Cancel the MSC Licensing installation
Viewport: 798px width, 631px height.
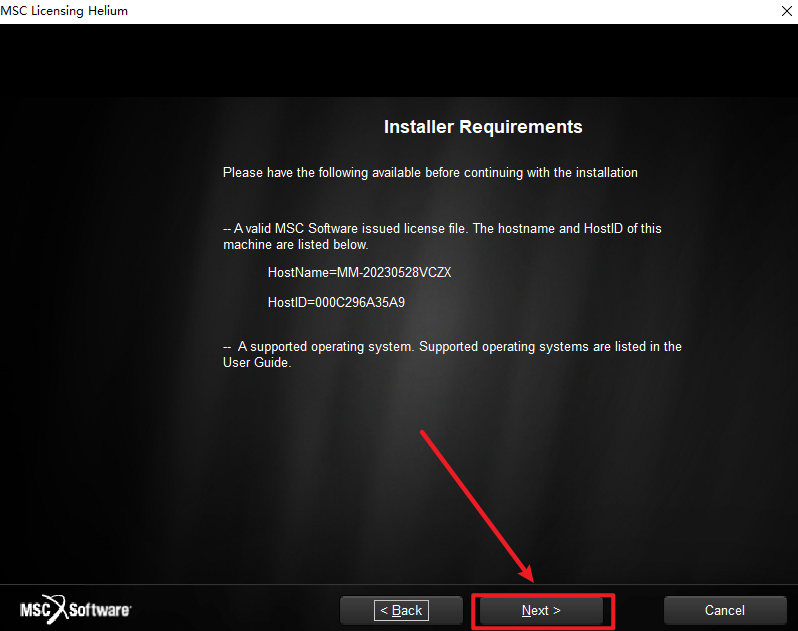coord(725,610)
